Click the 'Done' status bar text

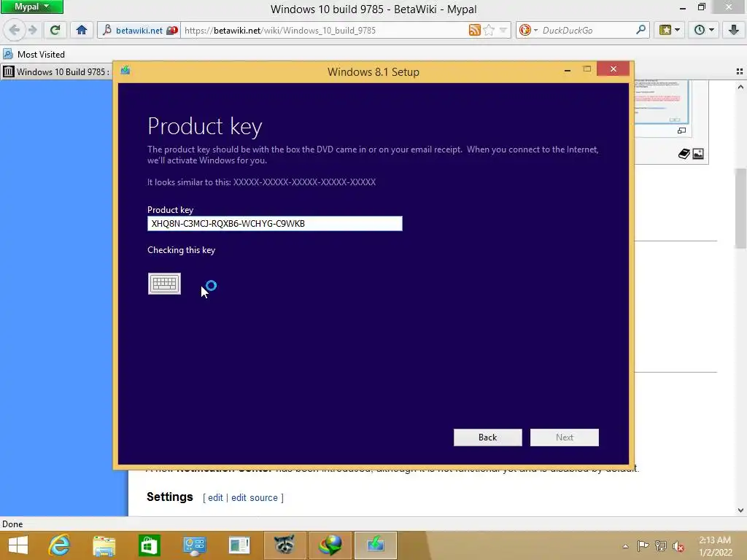12,524
